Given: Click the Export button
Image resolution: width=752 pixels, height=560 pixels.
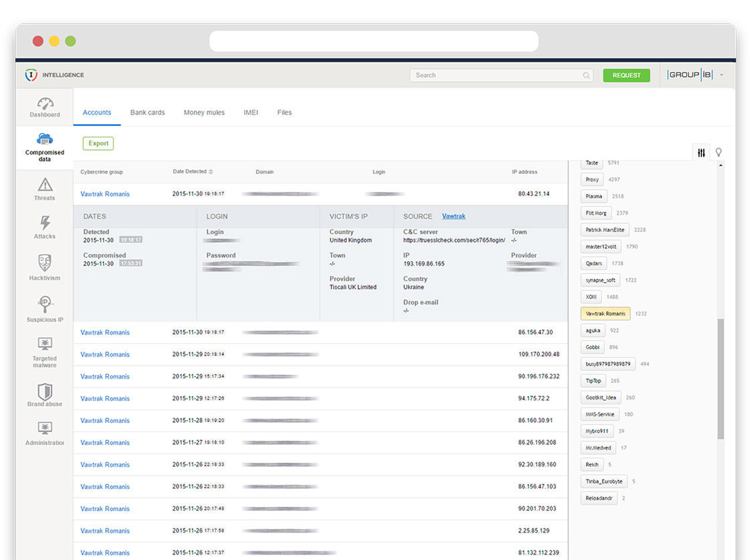Looking at the screenshot, I should [98, 143].
